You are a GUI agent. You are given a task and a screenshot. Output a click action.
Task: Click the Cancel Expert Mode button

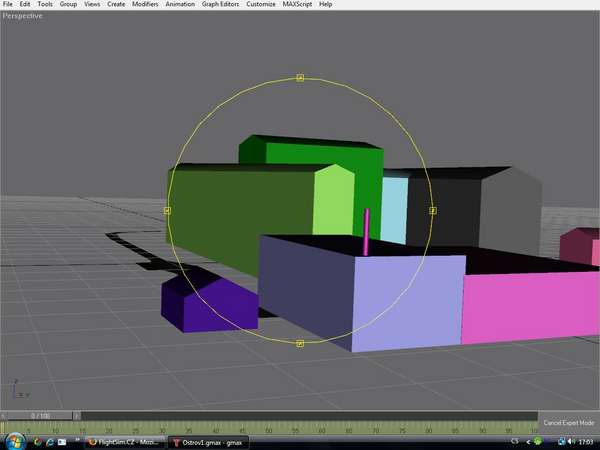(x=569, y=423)
